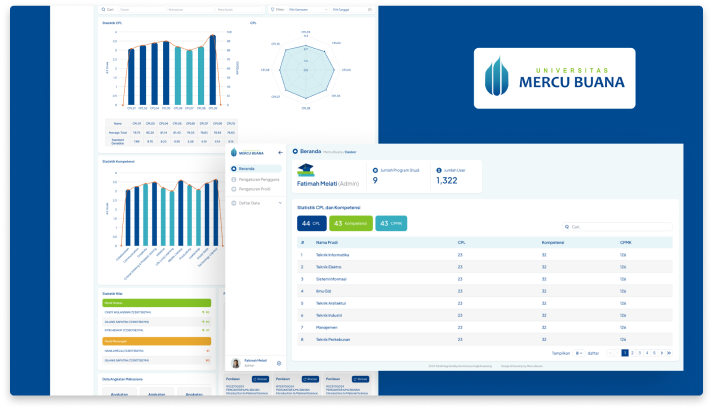Click the green 43 Kompetensi button

(351, 223)
